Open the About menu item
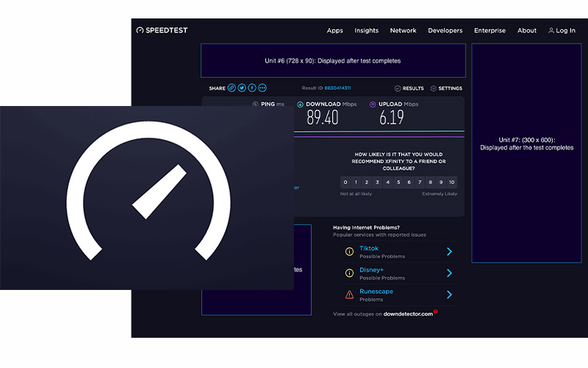Image resolution: width=588 pixels, height=368 pixels. click(527, 30)
